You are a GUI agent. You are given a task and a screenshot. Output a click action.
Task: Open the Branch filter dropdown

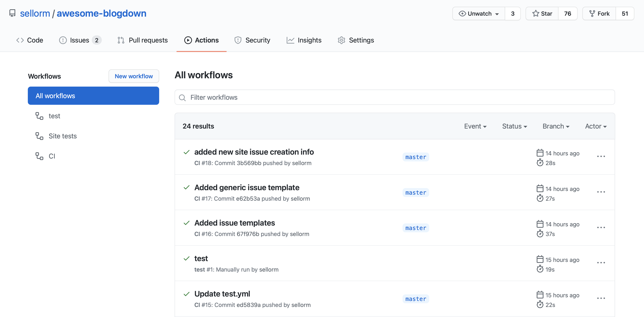(x=556, y=126)
